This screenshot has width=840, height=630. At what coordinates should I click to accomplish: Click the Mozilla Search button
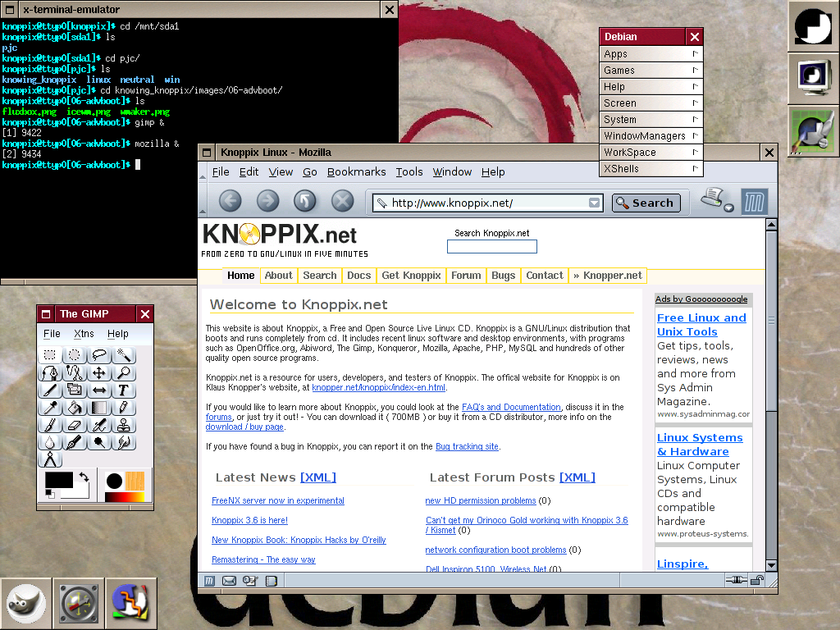tap(646, 203)
